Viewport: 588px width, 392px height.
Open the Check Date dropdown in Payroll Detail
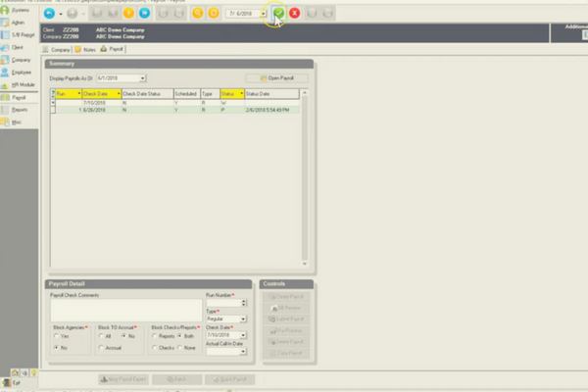click(x=243, y=335)
